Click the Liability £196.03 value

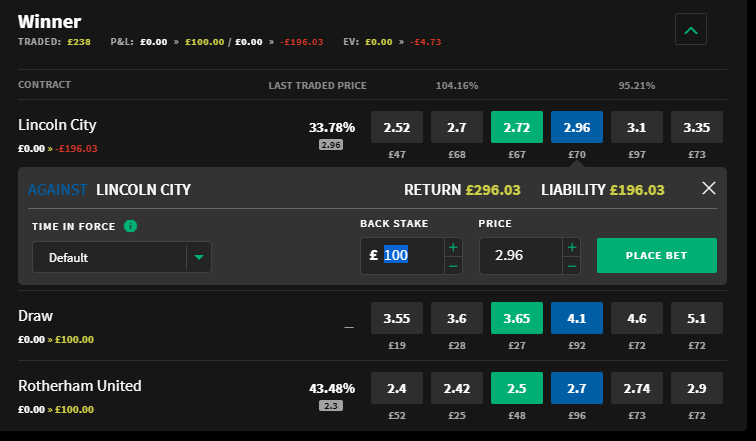click(x=637, y=190)
